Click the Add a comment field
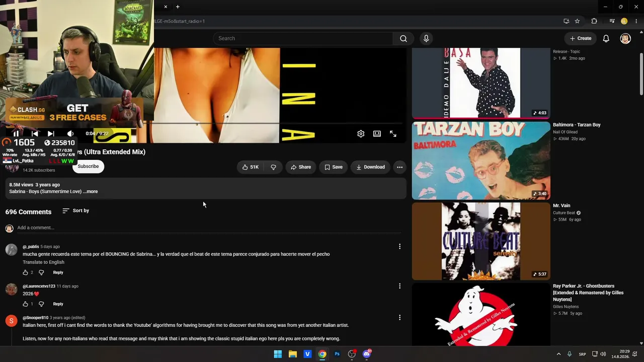Image resolution: width=644 pixels, height=362 pixels. 208,228
